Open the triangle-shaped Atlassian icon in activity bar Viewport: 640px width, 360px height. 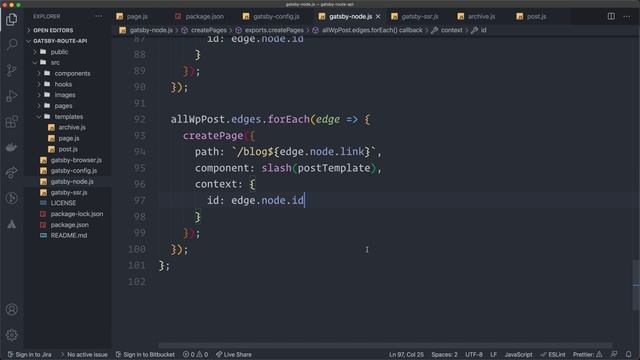pos(12,224)
